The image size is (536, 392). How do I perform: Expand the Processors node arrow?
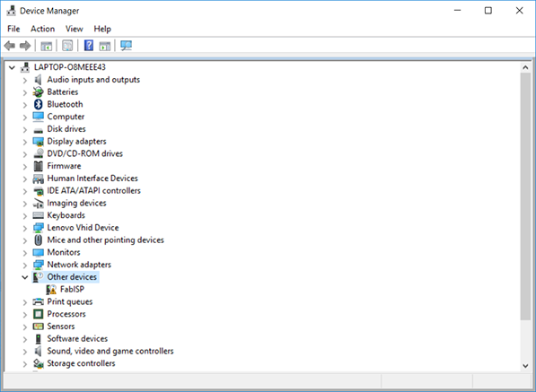tap(24, 315)
